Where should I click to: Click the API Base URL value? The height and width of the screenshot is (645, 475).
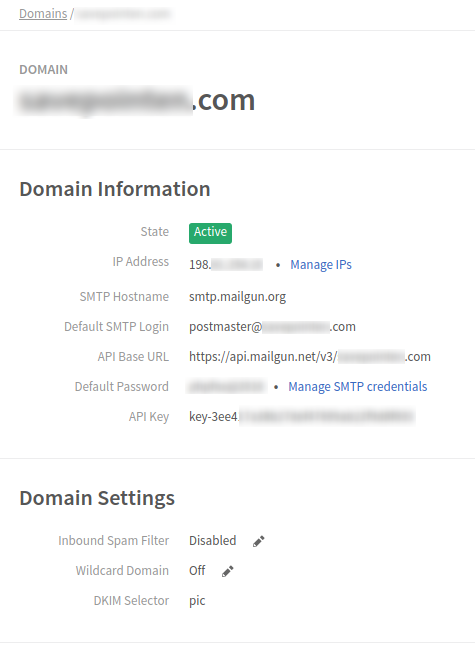[310, 357]
